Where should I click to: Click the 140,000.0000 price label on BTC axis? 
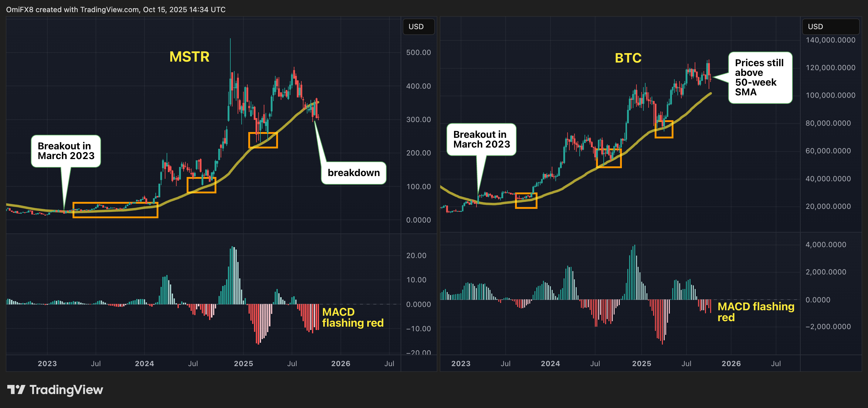click(830, 40)
